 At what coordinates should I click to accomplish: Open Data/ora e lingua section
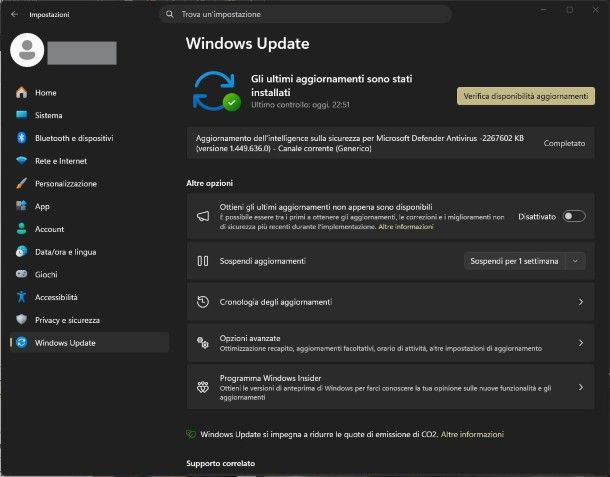tap(89, 252)
